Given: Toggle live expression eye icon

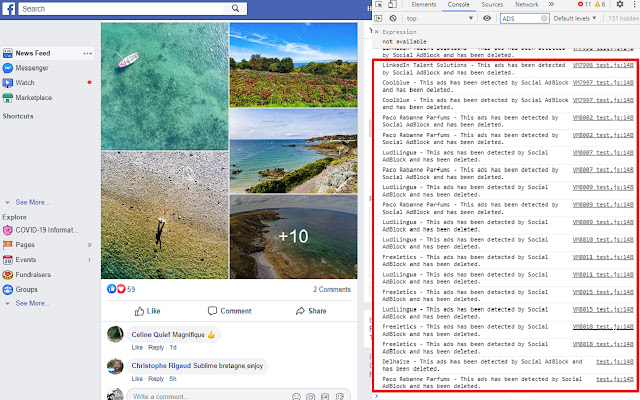Looking at the screenshot, I should pyautogui.click(x=487, y=18).
